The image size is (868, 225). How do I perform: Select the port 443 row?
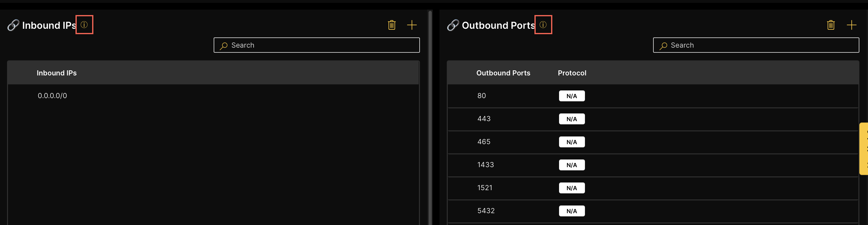point(484,119)
